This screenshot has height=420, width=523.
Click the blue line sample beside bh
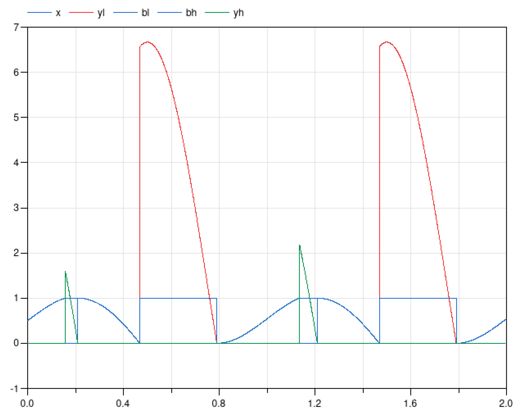(x=170, y=13)
